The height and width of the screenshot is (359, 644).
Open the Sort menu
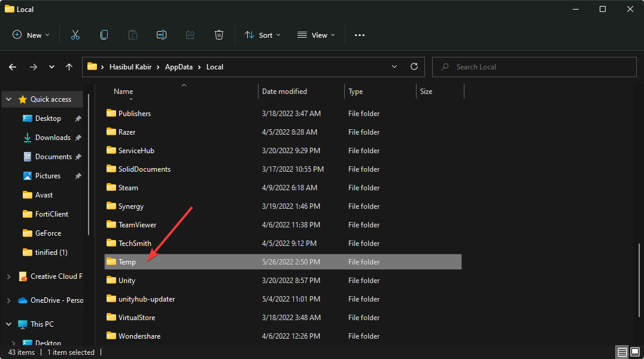pyautogui.click(x=262, y=35)
